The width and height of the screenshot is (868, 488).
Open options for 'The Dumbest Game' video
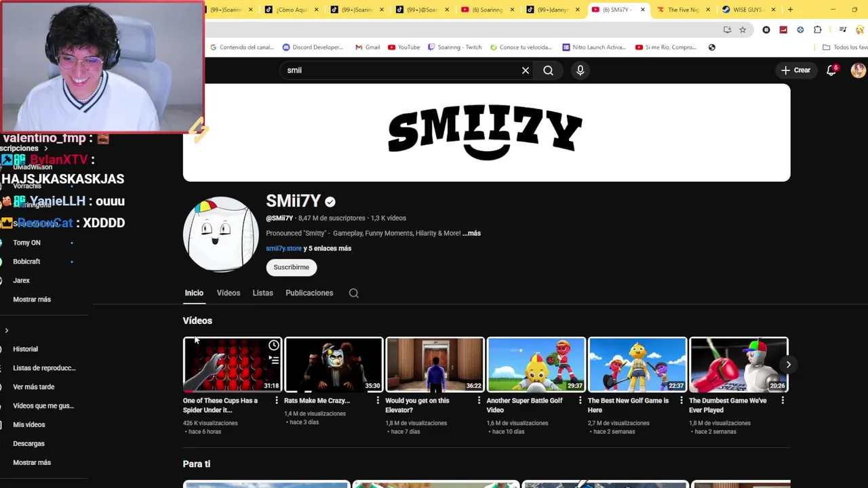click(783, 401)
